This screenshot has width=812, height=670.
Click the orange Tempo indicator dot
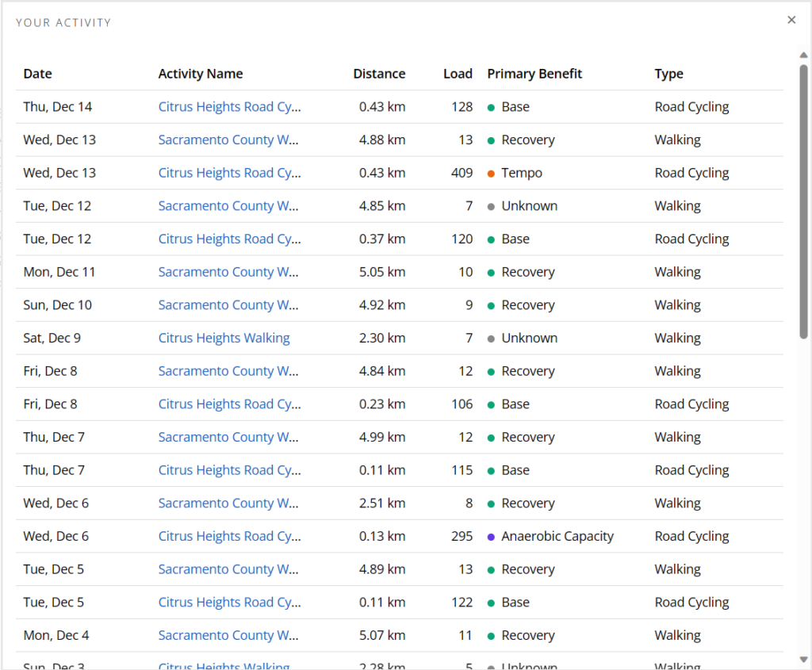point(490,173)
